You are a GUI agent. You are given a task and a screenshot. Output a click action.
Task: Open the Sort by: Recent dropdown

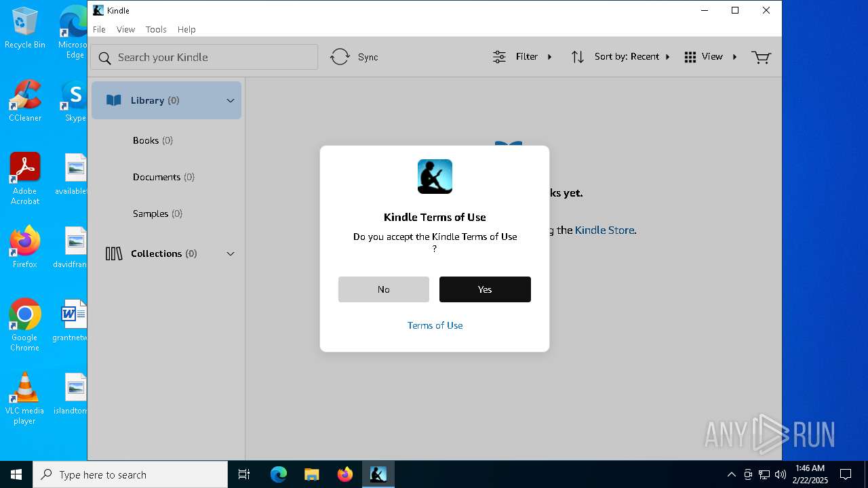point(632,57)
